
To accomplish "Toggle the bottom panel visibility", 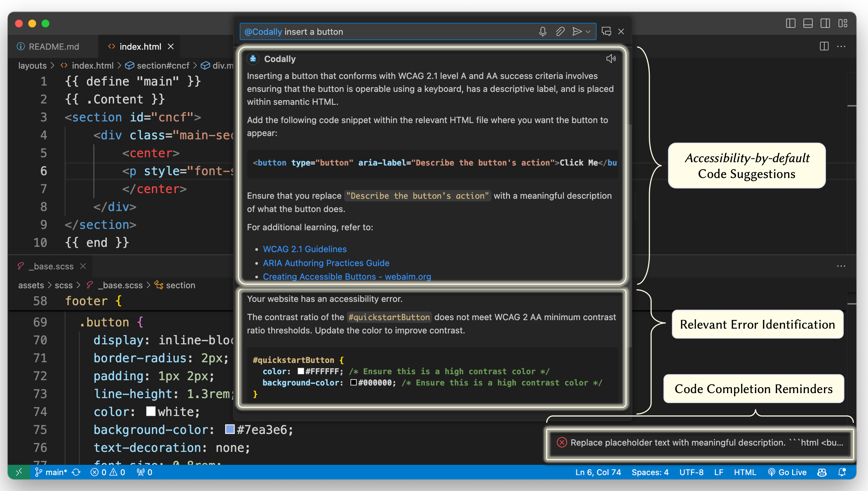I will [x=808, y=23].
